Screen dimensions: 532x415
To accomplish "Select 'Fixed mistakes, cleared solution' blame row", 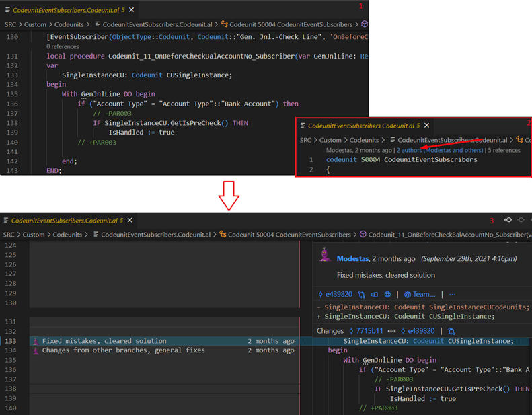I will [164, 341].
